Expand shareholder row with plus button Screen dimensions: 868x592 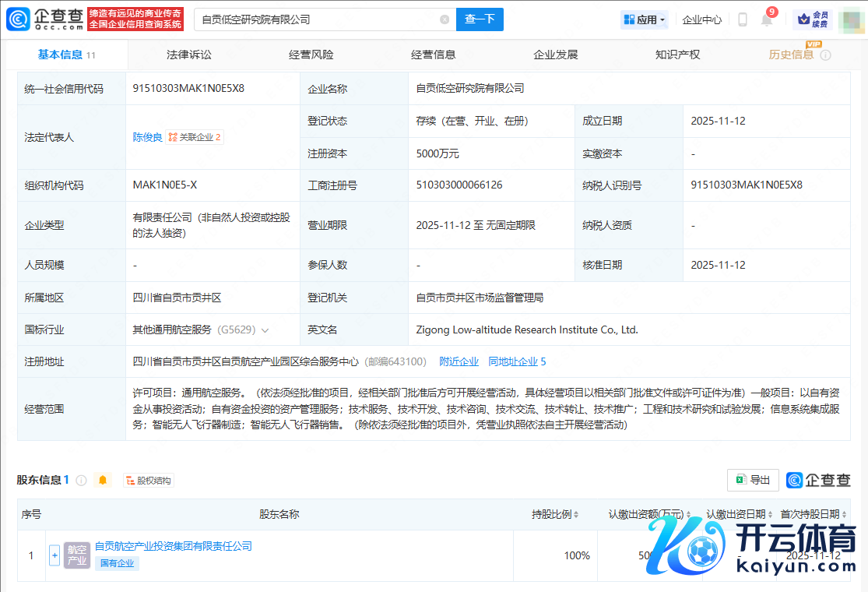click(54, 555)
